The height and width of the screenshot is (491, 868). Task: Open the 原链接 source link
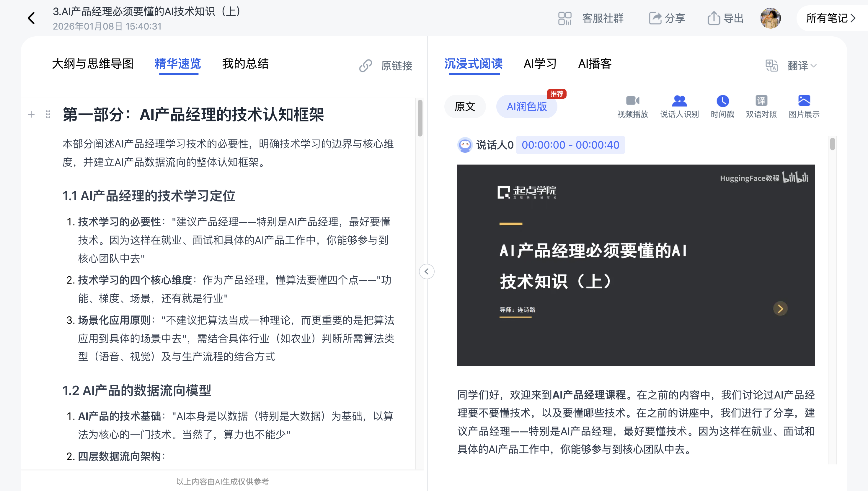386,65
